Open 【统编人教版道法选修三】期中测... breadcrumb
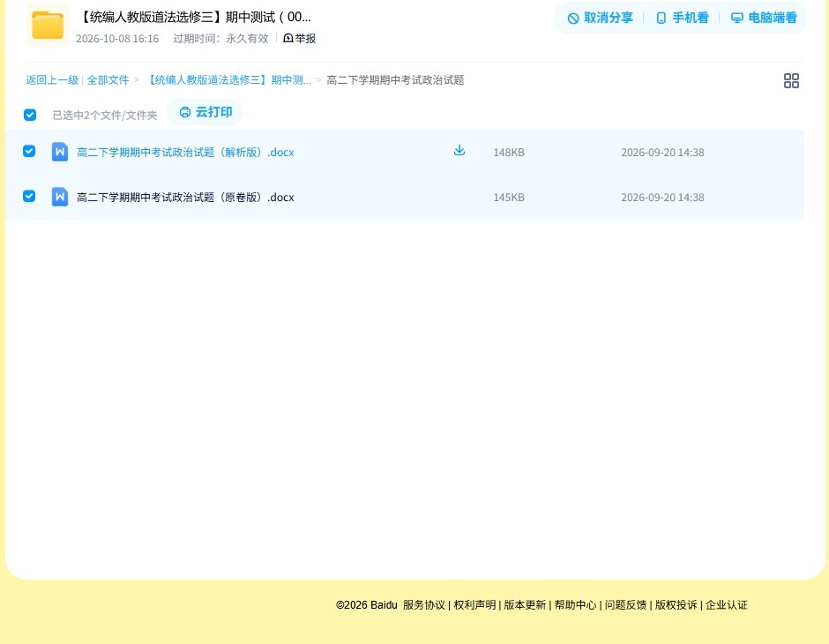The image size is (829, 644). pyautogui.click(x=228, y=80)
